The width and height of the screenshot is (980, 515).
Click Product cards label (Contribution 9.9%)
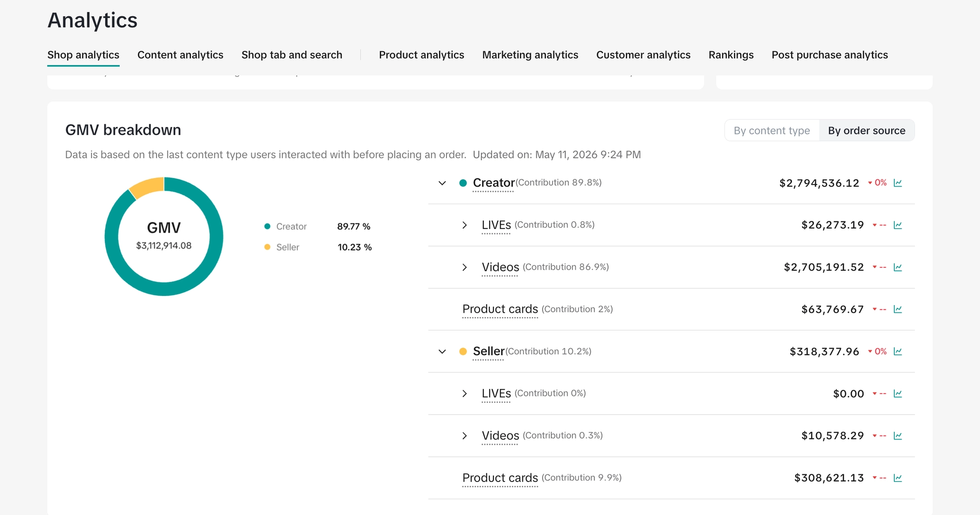[500, 478]
